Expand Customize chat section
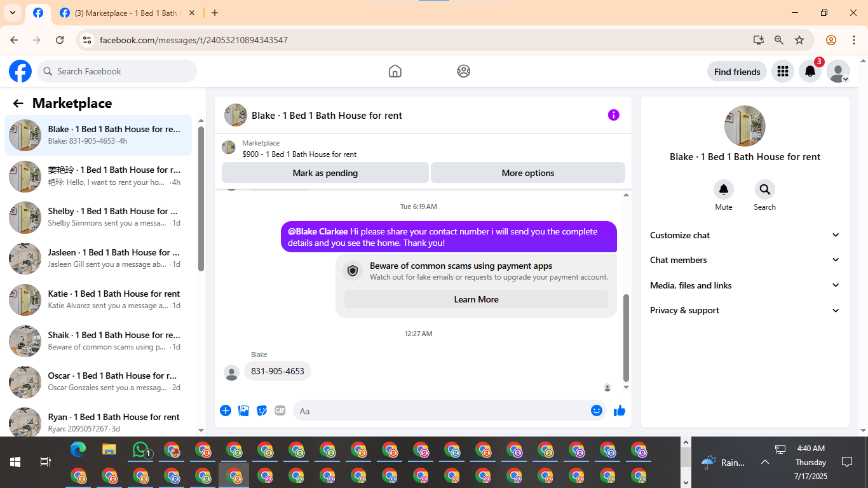 click(x=745, y=235)
